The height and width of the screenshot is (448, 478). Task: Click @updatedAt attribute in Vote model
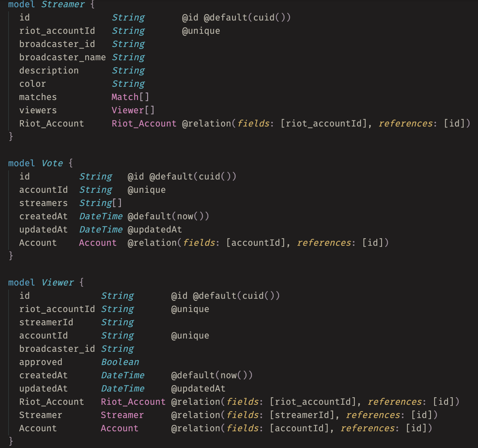(155, 230)
